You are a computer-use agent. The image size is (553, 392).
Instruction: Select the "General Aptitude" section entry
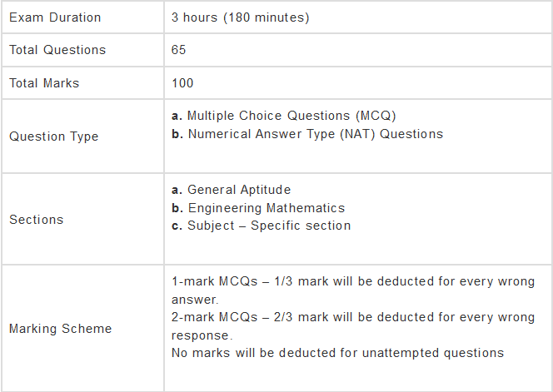(239, 190)
